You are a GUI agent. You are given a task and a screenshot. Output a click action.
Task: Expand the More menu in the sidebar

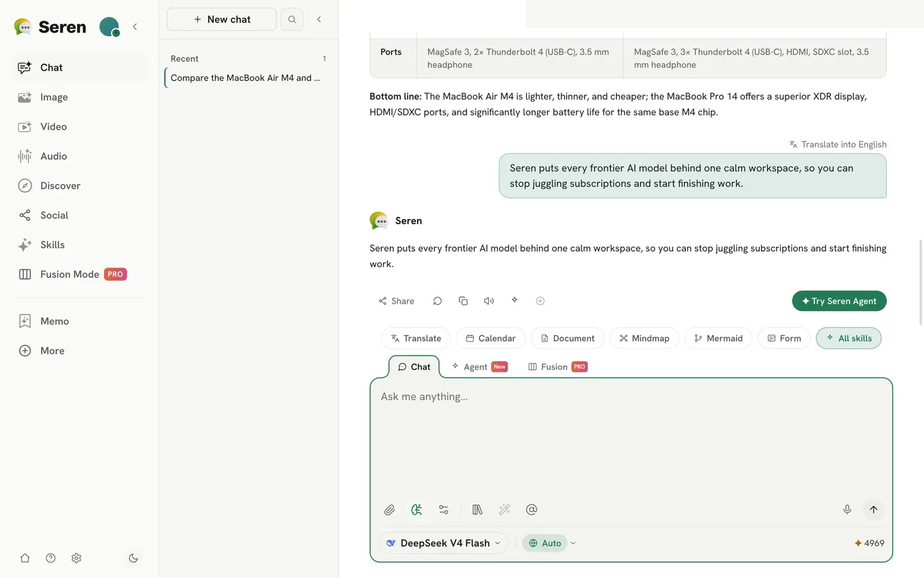point(79,351)
